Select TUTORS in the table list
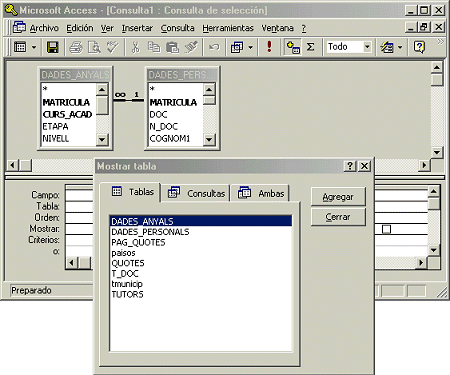Image resolution: width=450 pixels, height=375 pixels. pos(201,294)
